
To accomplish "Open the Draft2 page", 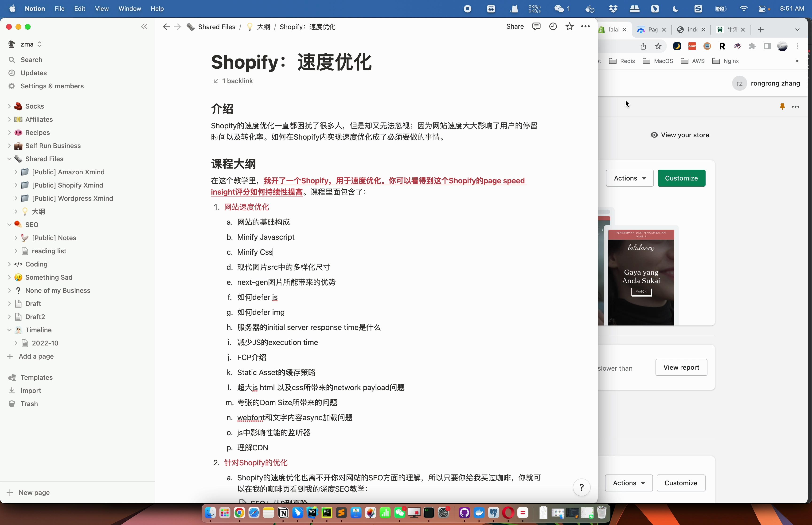I will (35, 317).
